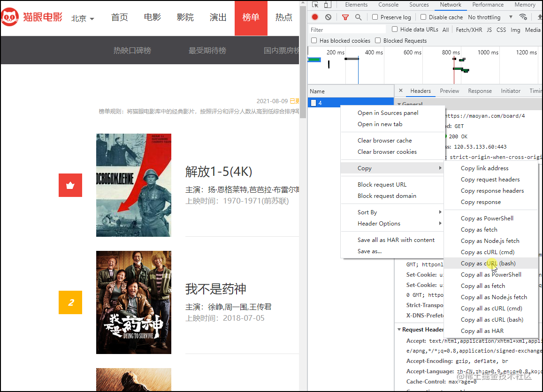Enable Has blocked cookies filter

tap(314, 40)
